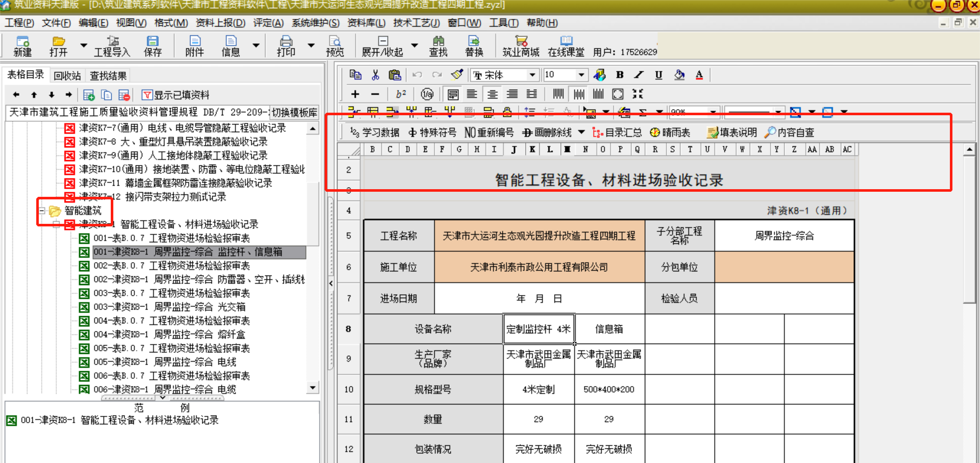Pick the fill color paint bucket

[x=679, y=75]
